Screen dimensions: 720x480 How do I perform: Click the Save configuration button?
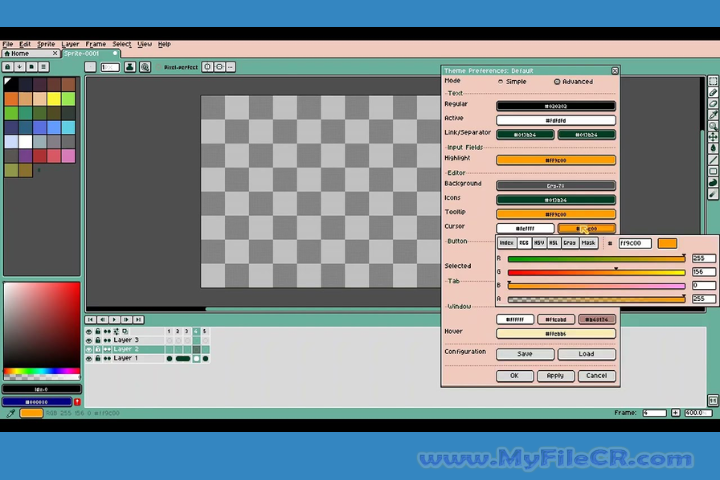(525, 354)
